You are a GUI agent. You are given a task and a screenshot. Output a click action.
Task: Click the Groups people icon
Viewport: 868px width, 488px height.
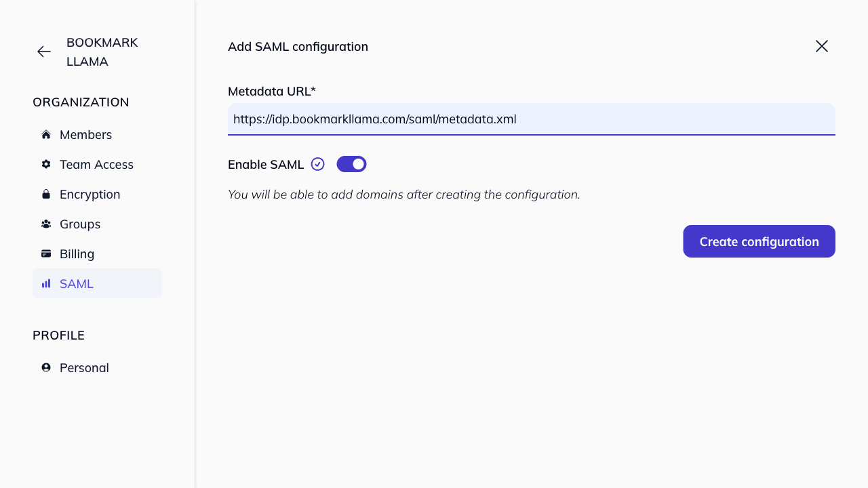tap(45, 224)
